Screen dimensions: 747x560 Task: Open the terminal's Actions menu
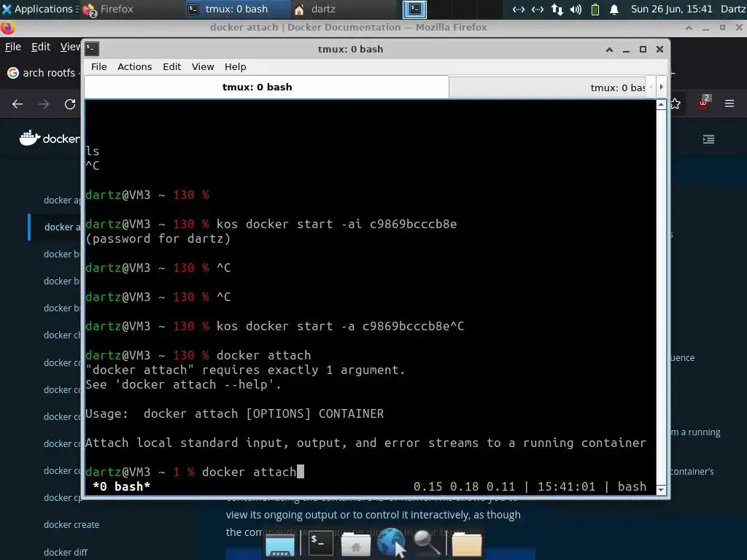[134, 66]
